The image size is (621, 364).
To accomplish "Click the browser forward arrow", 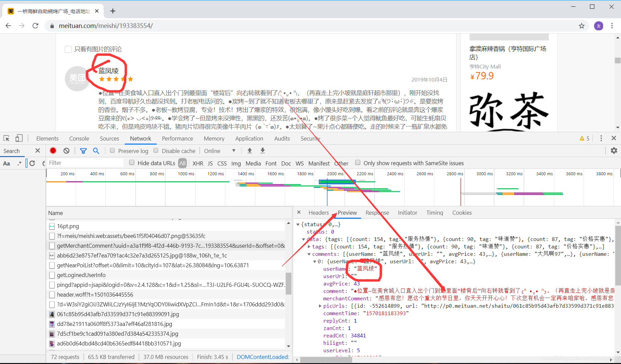I will pyautogui.click(x=22, y=26).
